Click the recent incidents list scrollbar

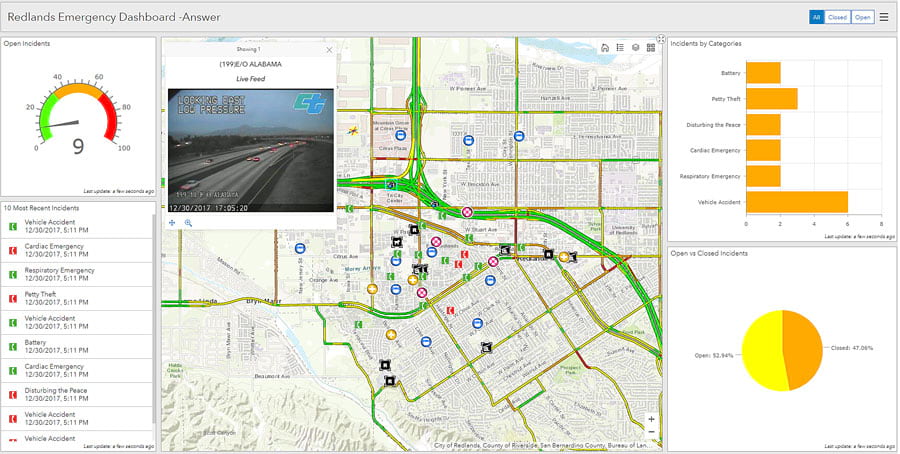click(x=153, y=319)
